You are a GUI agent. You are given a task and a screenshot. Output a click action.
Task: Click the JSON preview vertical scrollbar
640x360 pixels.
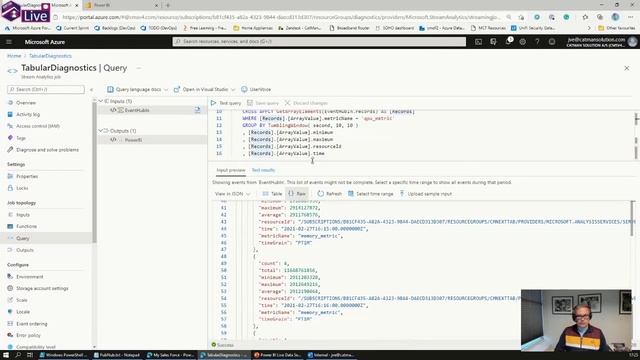(x=633, y=218)
